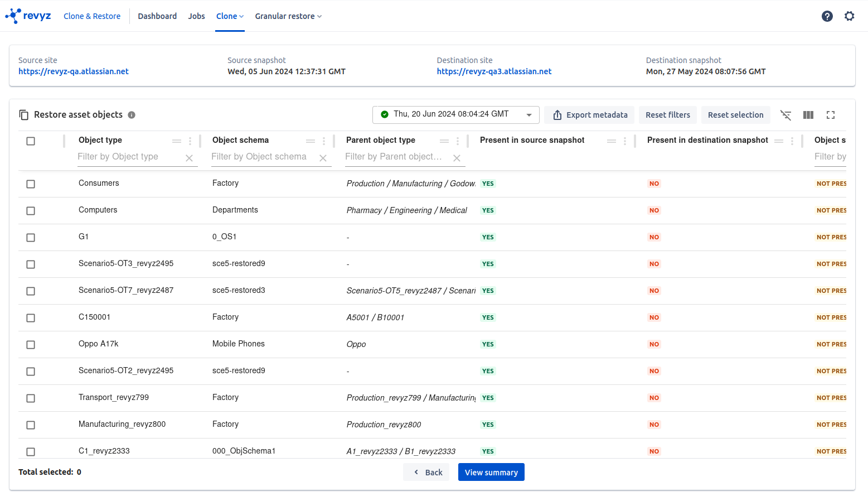The image size is (868, 501).
Task: Clear the Object type filter X icon
Action: pyautogui.click(x=189, y=158)
